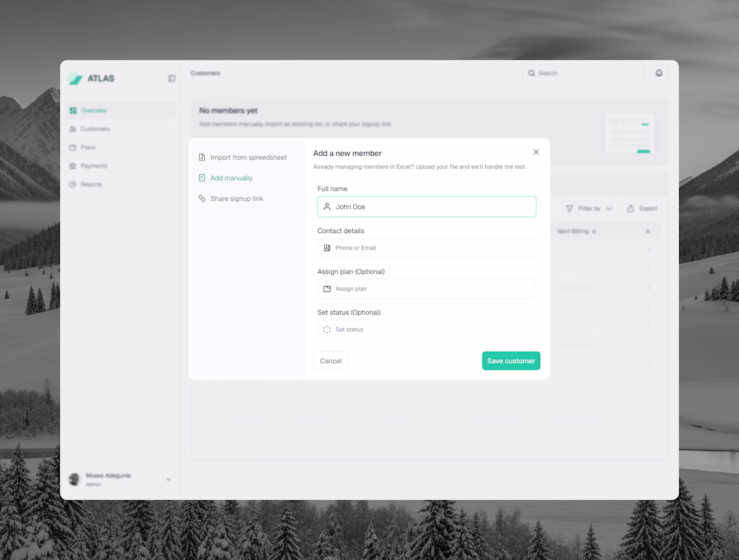Expand the Moses Adegunle account menu
Screen dimensions: 739x560
[168, 479]
